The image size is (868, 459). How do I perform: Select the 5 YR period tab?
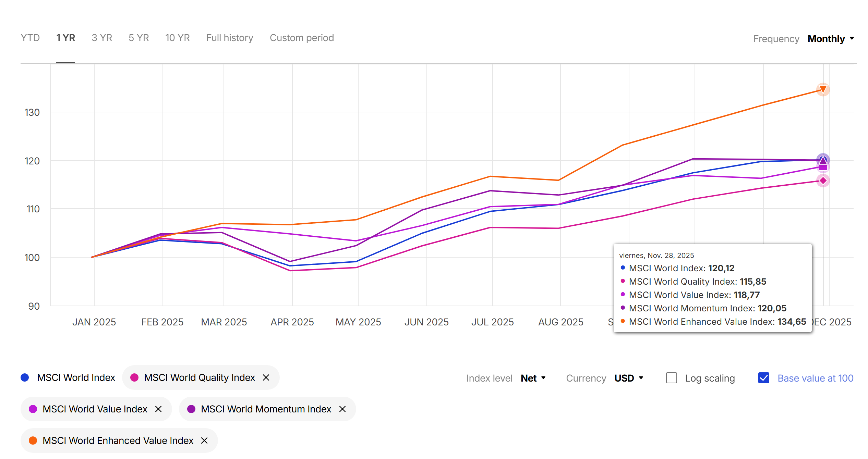coord(139,38)
